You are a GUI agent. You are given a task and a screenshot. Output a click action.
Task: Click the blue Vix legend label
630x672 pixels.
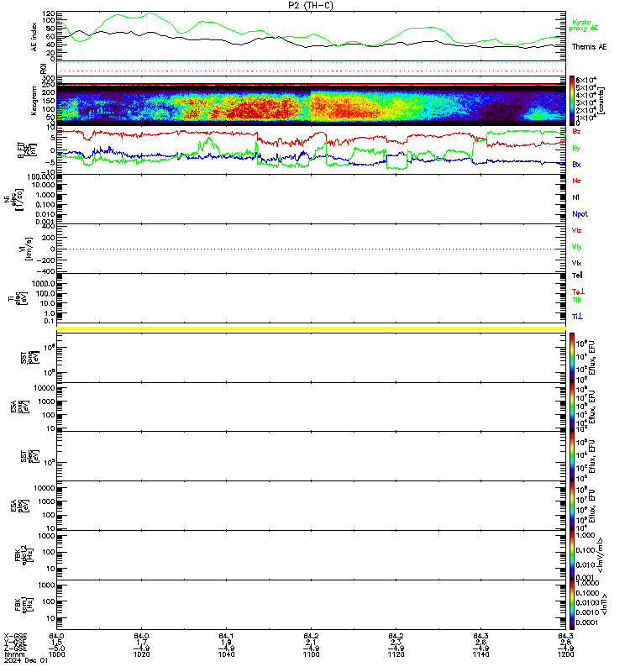pyautogui.click(x=576, y=263)
